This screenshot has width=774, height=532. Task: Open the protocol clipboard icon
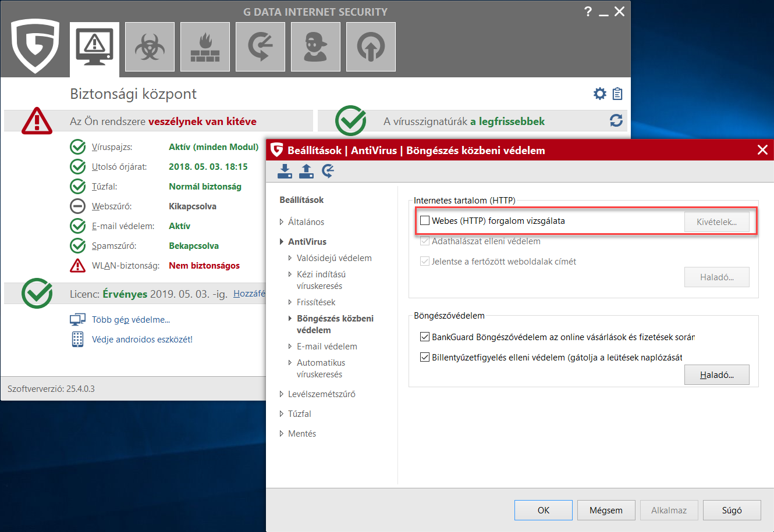pos(617,94)
